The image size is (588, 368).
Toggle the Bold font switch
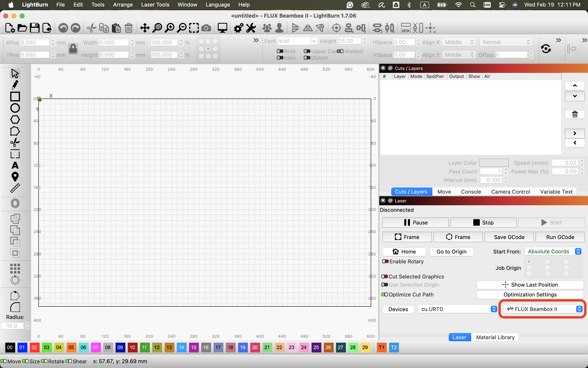coord(280,51)
